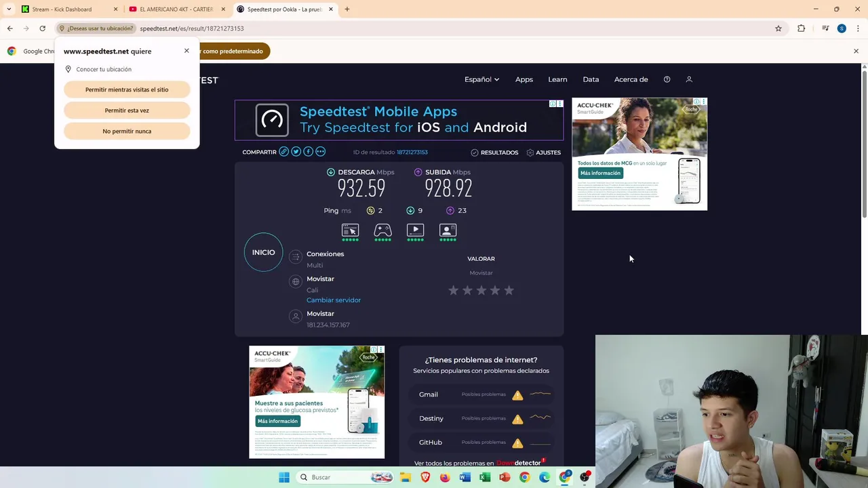The height and width of the screenshot is (488, 868).
Task: Click the Speedtest Mobile Apps banner
Action: (x=399, y=120)
